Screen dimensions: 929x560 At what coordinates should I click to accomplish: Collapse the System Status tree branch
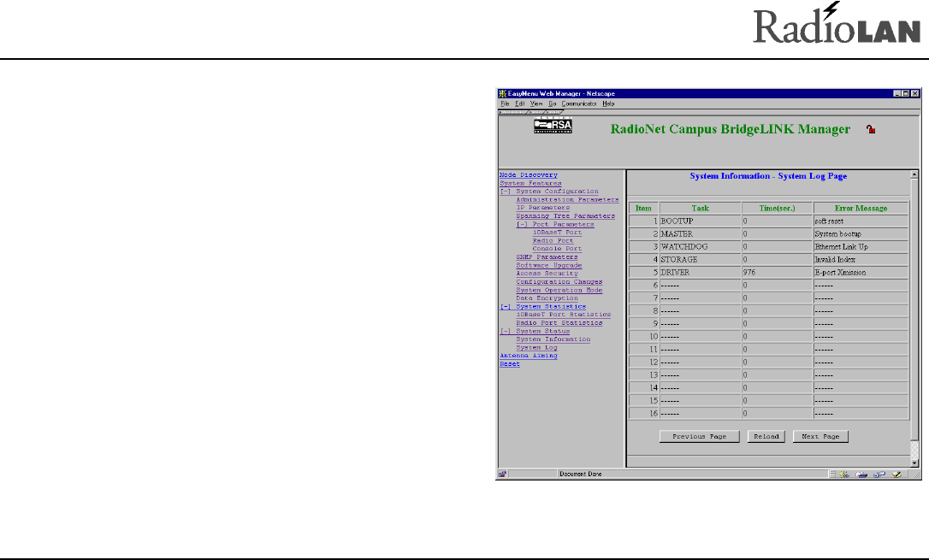505,332
